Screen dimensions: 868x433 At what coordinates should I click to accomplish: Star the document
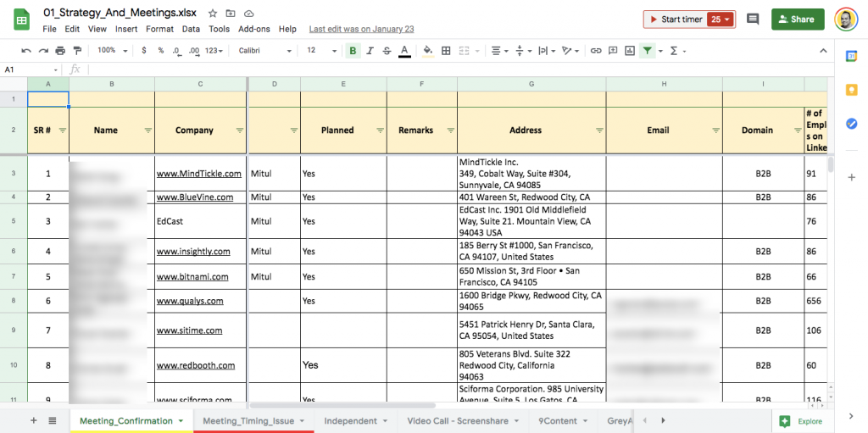click(213, 14)
